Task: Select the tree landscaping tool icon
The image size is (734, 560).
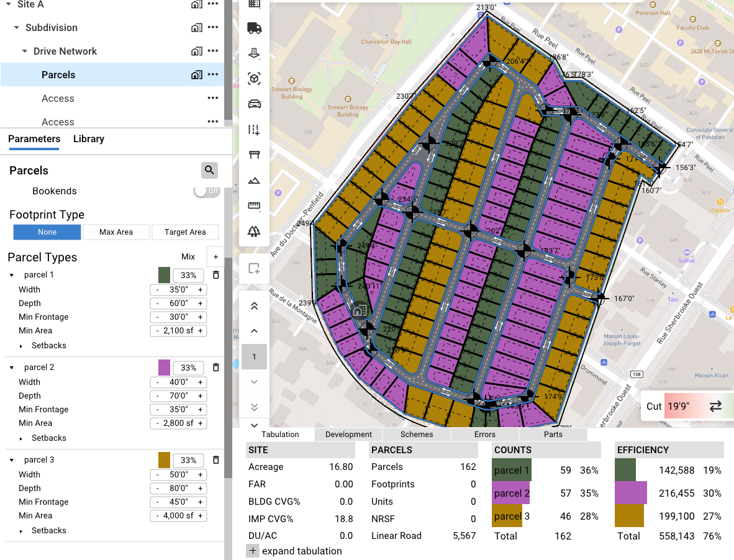Action: [x=254, y=231]
